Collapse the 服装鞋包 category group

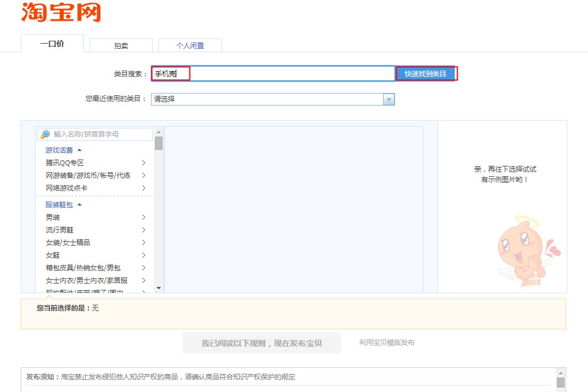(x=63, y=205)
